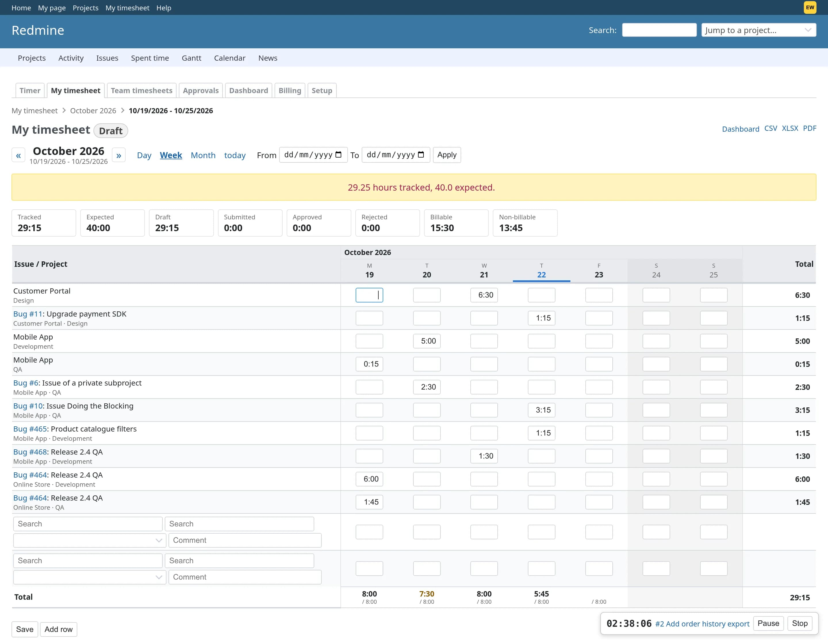Click the Tracked 29:15 summary card

(x=44, y=223)
